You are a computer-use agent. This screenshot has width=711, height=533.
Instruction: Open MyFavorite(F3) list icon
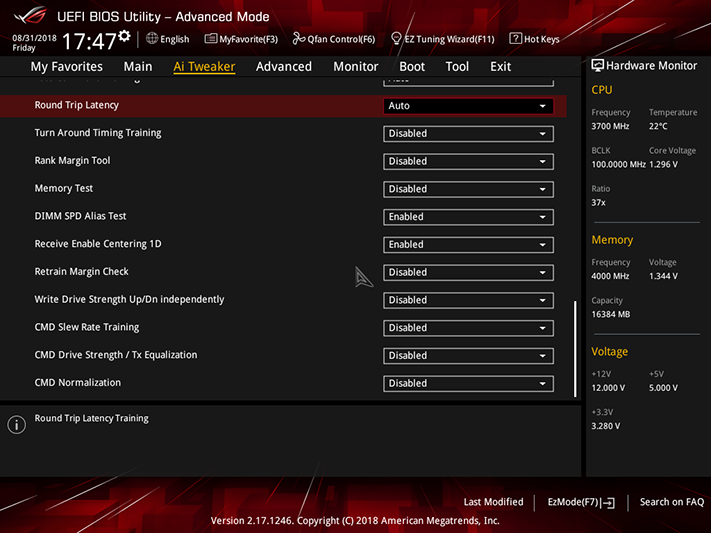tap(210, 39)
